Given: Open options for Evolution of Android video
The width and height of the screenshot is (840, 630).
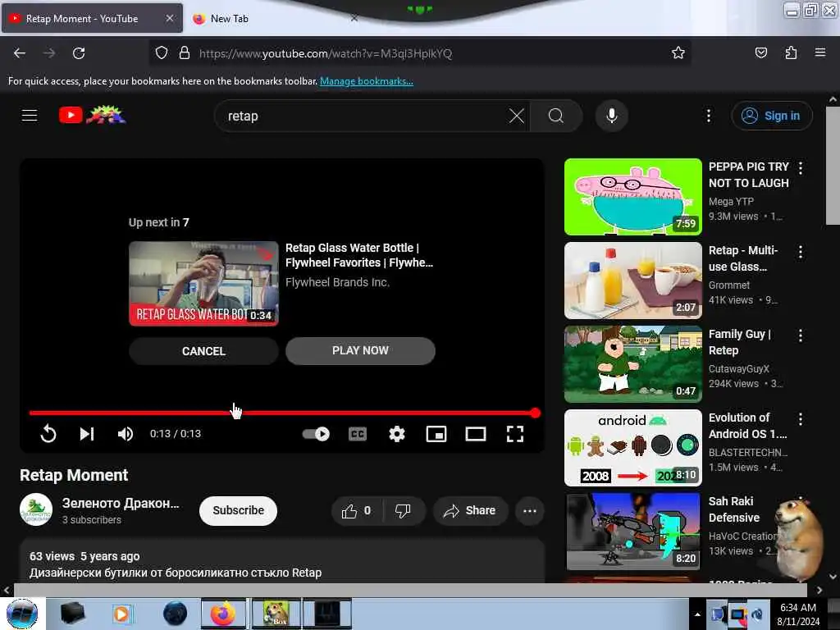Looking at the screenshot, I should point(801,419).
